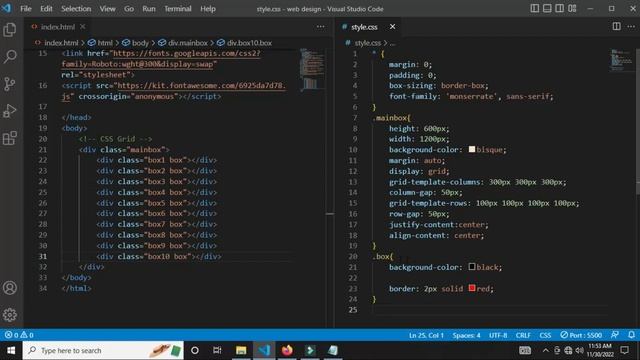Click the body breadcrumb item
Viewport: 640px width, 360px height.
click(x=136, y=43)
